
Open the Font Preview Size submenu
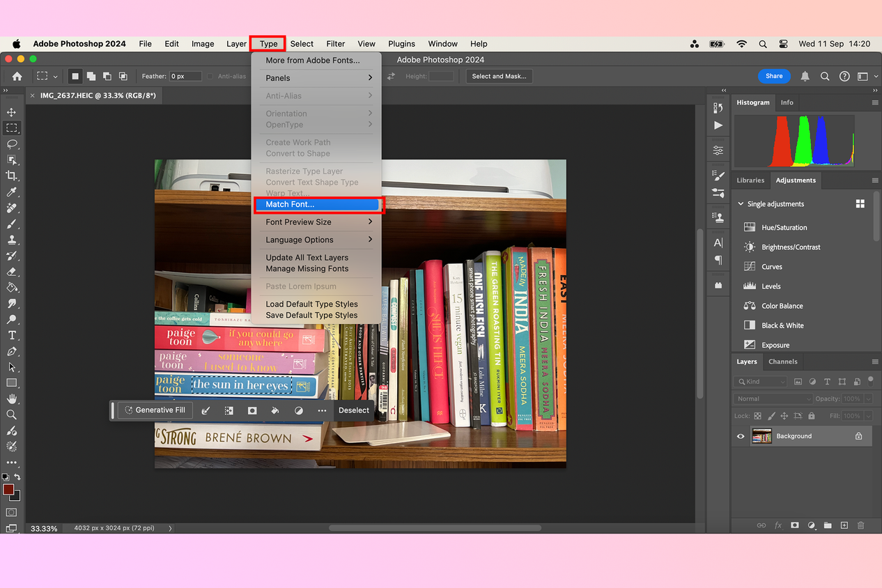tap(319, 222)
